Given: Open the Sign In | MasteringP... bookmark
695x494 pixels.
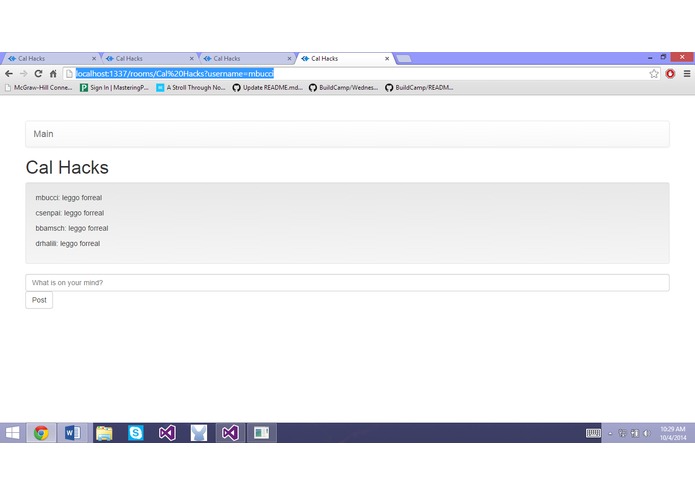Looking at the screenshot, I should (114, 88).
